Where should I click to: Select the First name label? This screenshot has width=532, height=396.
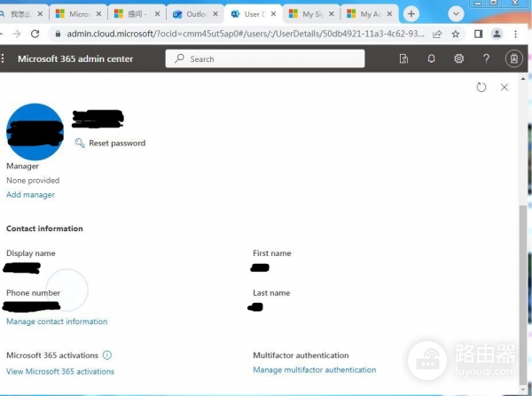(272, 253)
